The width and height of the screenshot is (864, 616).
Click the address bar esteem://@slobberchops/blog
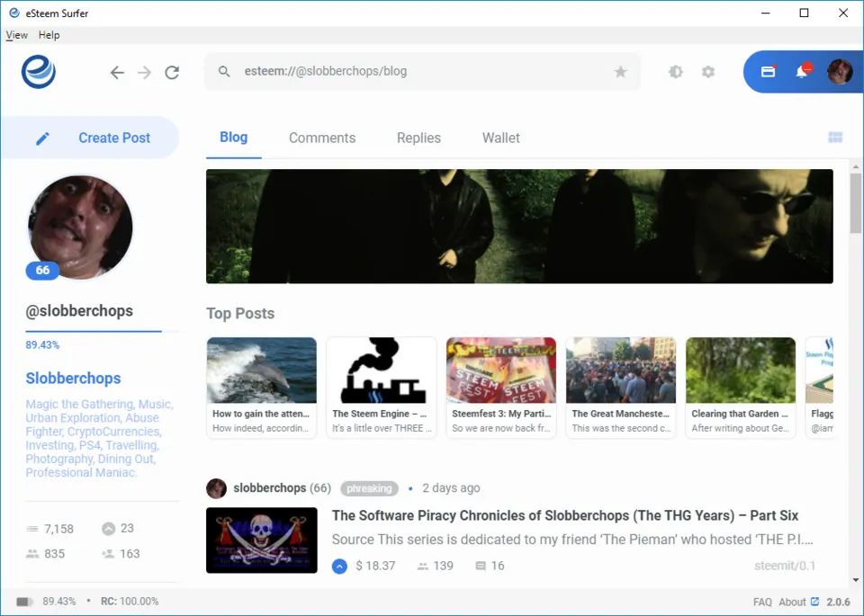(x=423, y=72)
